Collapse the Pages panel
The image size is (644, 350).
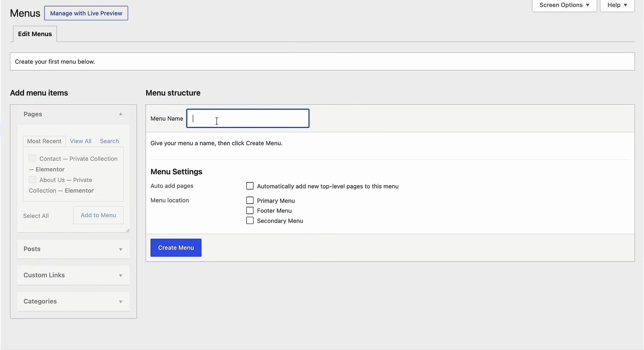click(121, 114)
